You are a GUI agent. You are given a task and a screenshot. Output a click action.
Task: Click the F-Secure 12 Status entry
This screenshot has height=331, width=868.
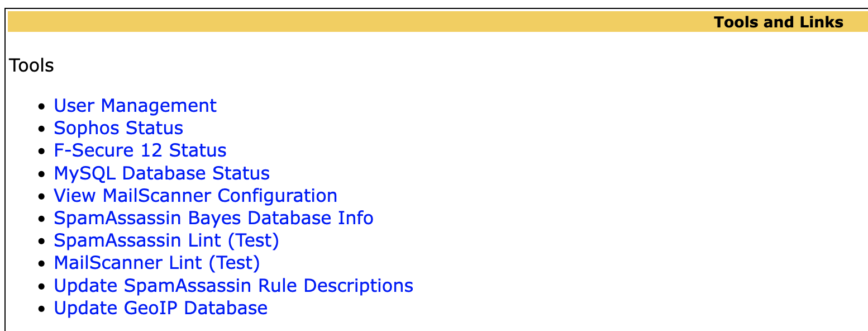coord(140,150)
